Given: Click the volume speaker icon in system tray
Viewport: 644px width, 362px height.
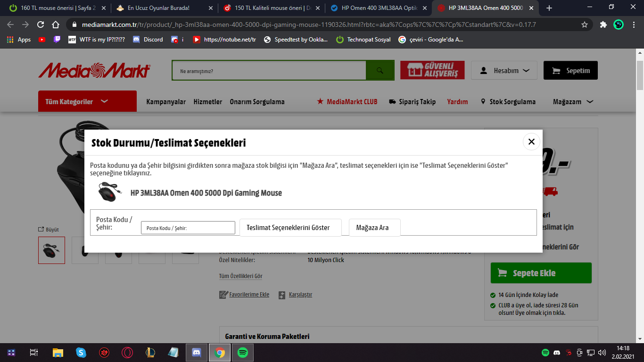Looking at the screenshot, I should [x=602, y=352].
